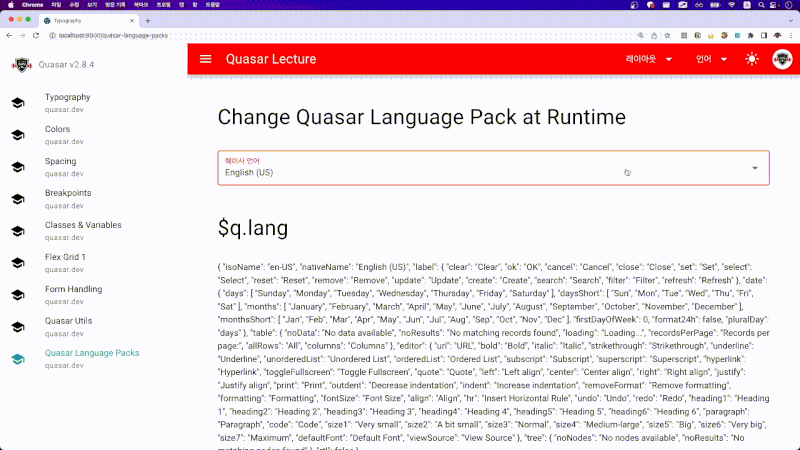800x450 pixels.
Task: Open the 언어 dropdown in the header
Action: tap(711, 59)
